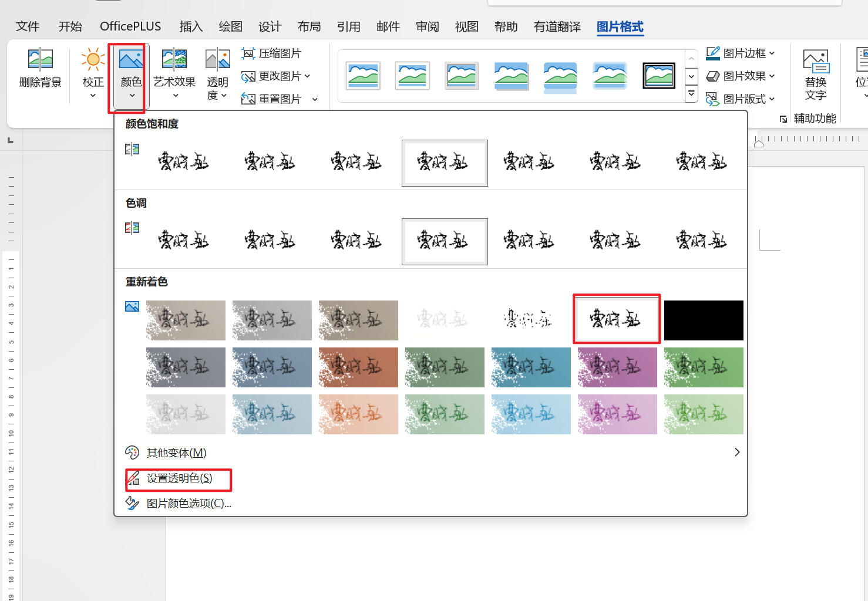Apply purple dark recolor swatch

617,367
